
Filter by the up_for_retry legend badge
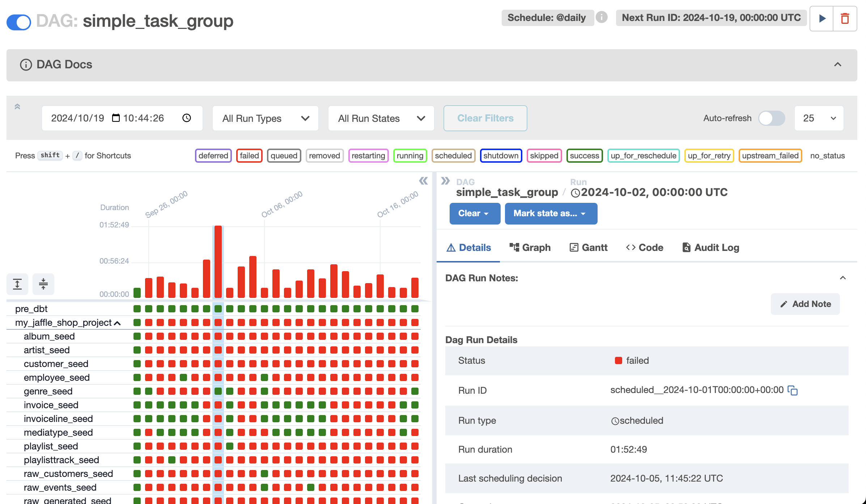click(709, 156)
